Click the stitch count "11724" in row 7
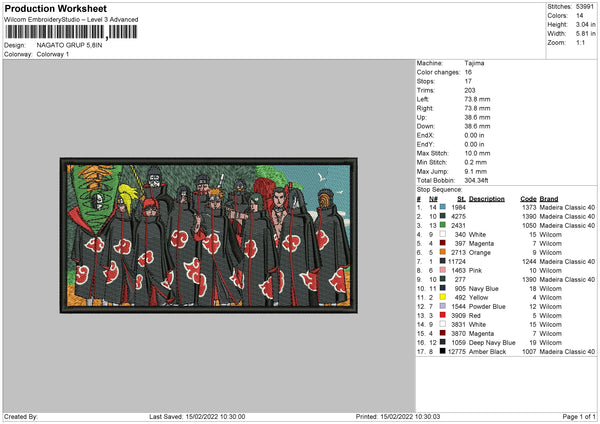This screenshot has width=600, height=424. coord(457,262)
